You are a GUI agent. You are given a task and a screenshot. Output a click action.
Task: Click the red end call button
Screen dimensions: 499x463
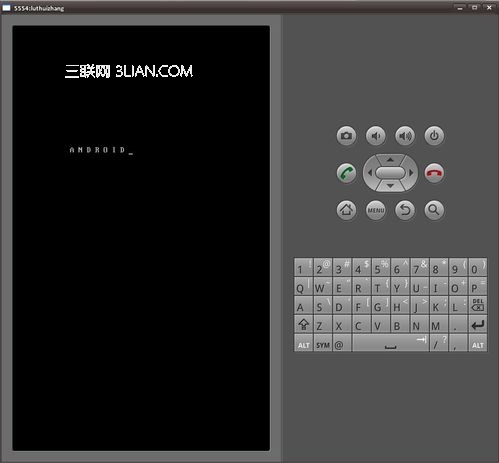coord(434,173)
